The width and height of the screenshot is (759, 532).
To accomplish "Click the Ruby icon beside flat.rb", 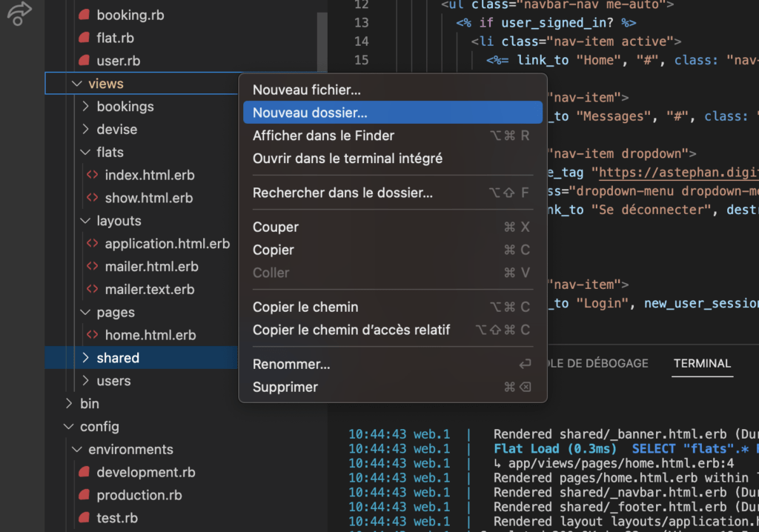I will click(x=85, y=37).
